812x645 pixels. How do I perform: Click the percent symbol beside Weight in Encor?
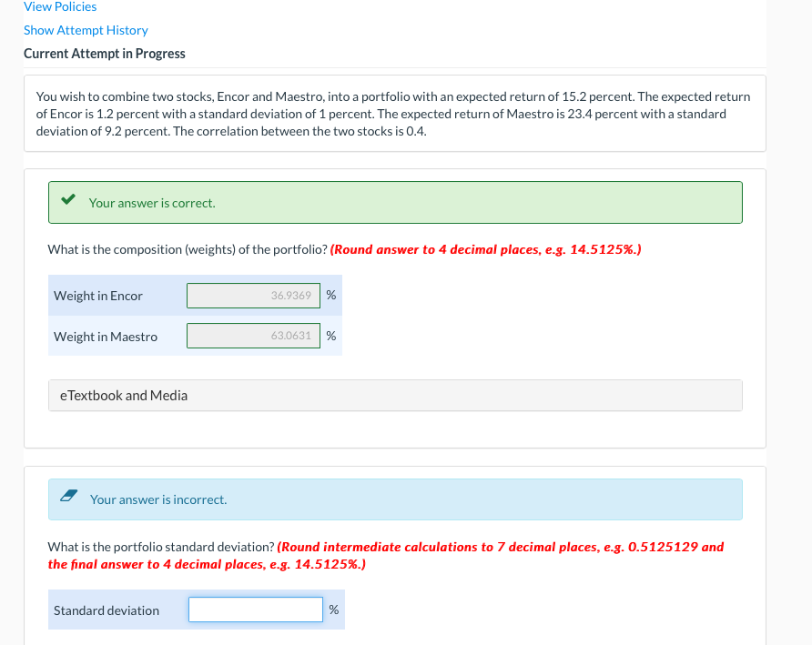point(330,295)
